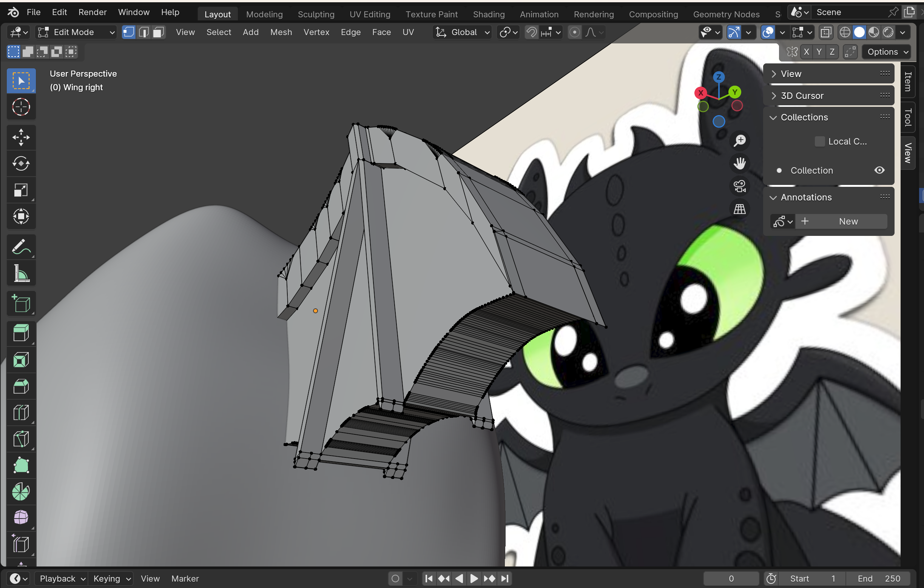Choose the Inset Faces tool
Viewport: 924px width, 588px height.
click(21, 360)
